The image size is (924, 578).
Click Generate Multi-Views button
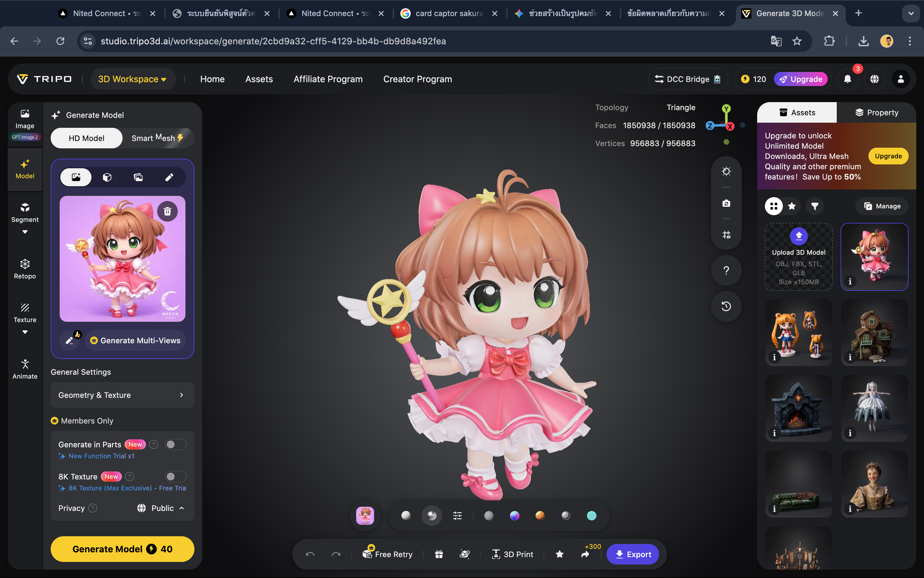[135, 340]
